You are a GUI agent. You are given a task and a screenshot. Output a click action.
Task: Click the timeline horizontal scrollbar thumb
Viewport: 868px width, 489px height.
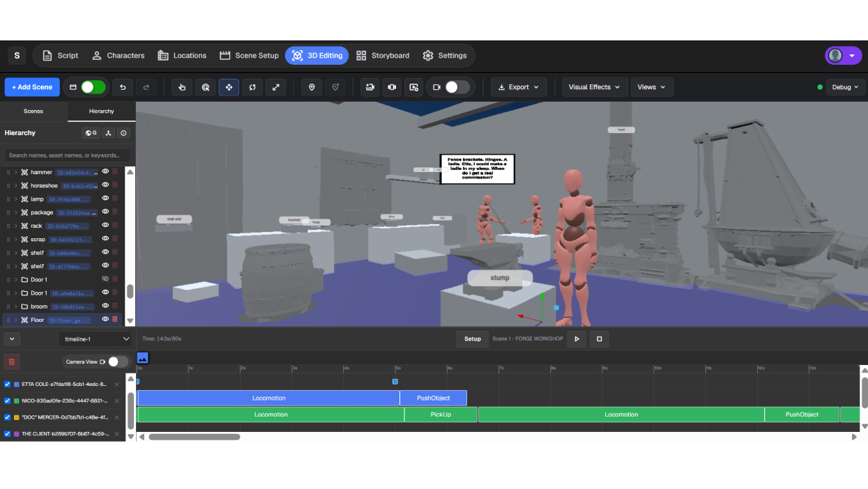pyautogui.click(x=194, y=437)
